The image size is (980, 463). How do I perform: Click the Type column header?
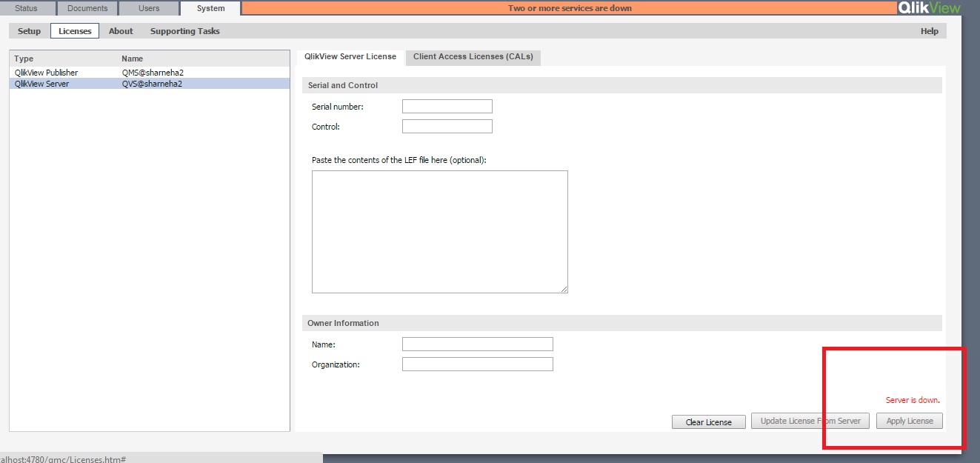(24, 59)
